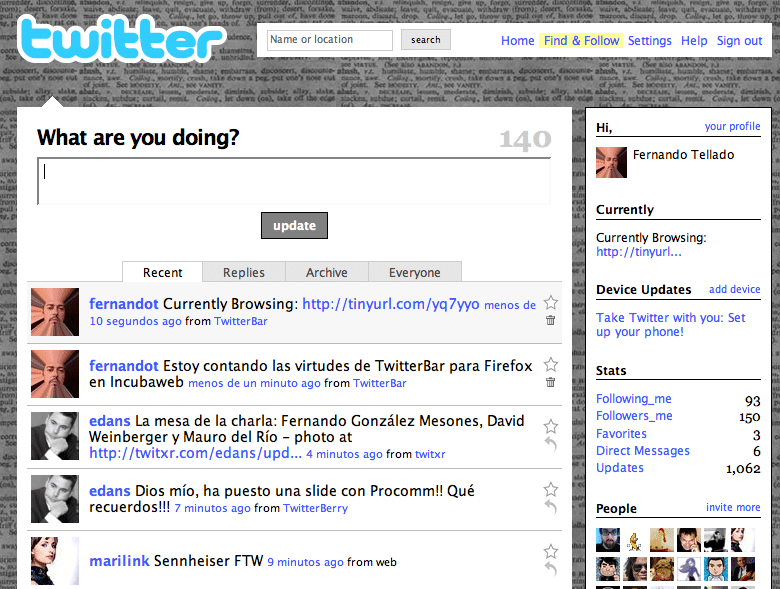Trash the TwitterBar para Firefox tweet
Screen dimensions: 780x589
[550, 382]
